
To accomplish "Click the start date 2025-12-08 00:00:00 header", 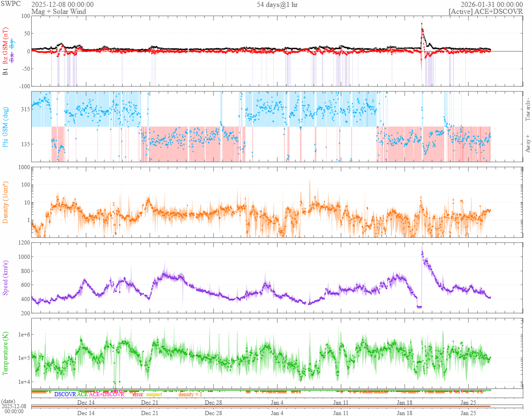I will click(x=62, y=5).
